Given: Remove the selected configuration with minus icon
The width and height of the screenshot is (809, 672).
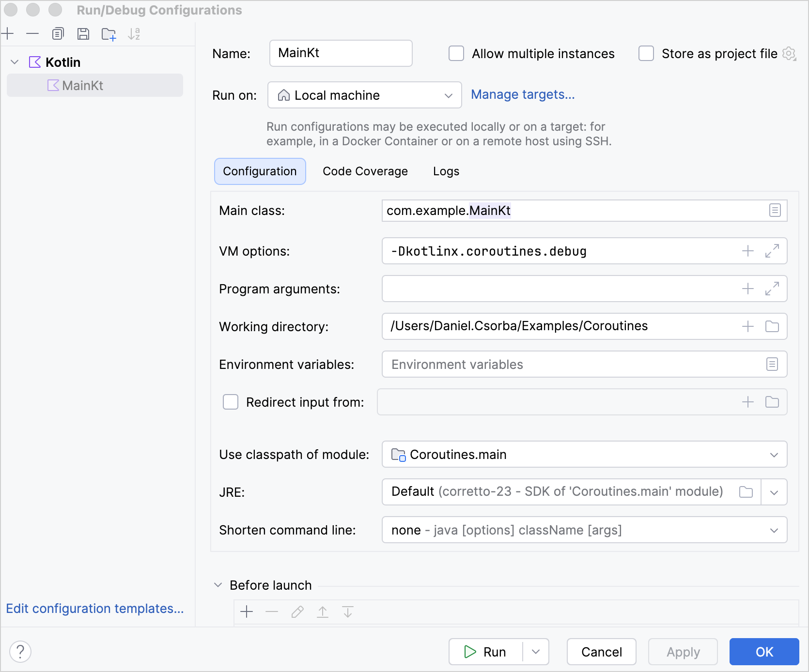Looking at the screenshot, I should click(32, 34).
